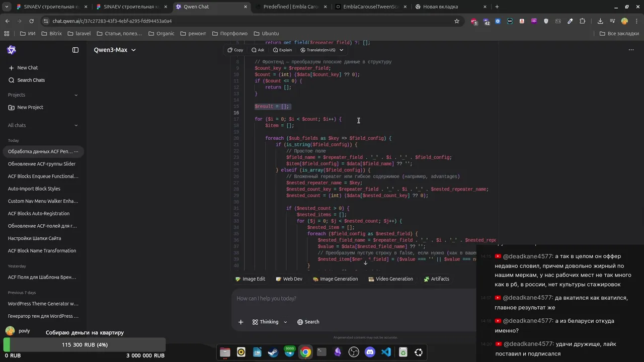644x362 pixels.
Task: Open the Qwen3-Max model selector dropdown
Action: click(115, 50)
